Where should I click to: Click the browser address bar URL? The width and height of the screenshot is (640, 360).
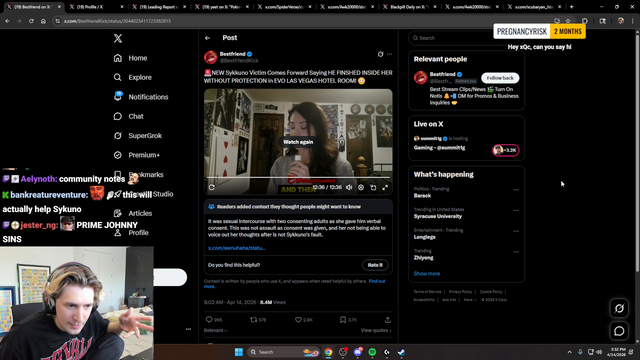pos(118,21)
